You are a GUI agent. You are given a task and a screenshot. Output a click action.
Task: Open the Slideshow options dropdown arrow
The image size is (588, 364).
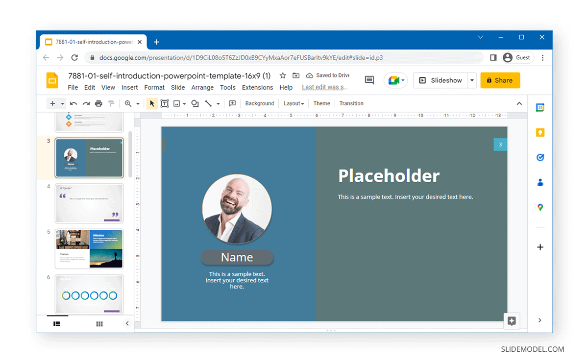click(x=471, y=80)
